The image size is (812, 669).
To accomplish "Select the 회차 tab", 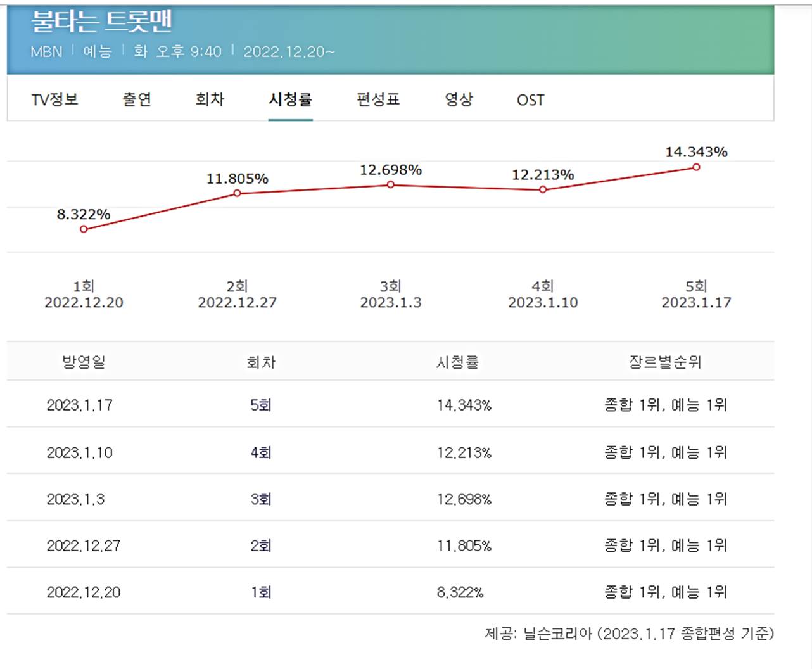I will (x=209, y=99).
